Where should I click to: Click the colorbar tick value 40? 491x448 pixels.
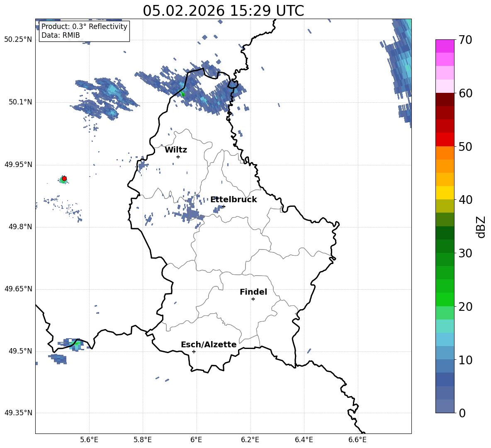465,200
